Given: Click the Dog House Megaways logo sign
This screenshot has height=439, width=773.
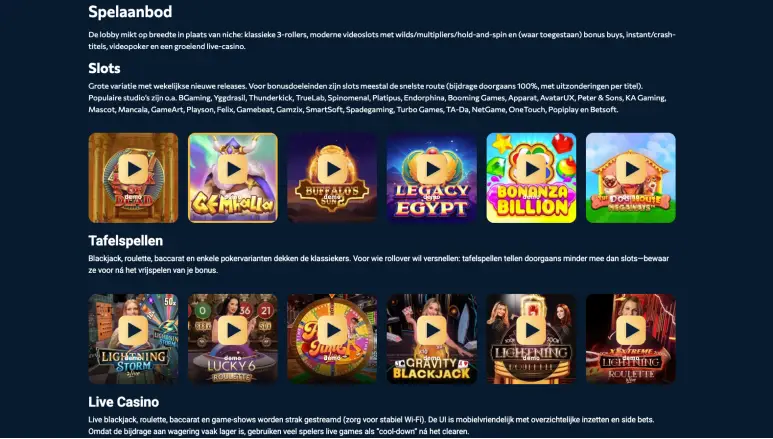Looking at the screenshot, I should tap(631, 203).
